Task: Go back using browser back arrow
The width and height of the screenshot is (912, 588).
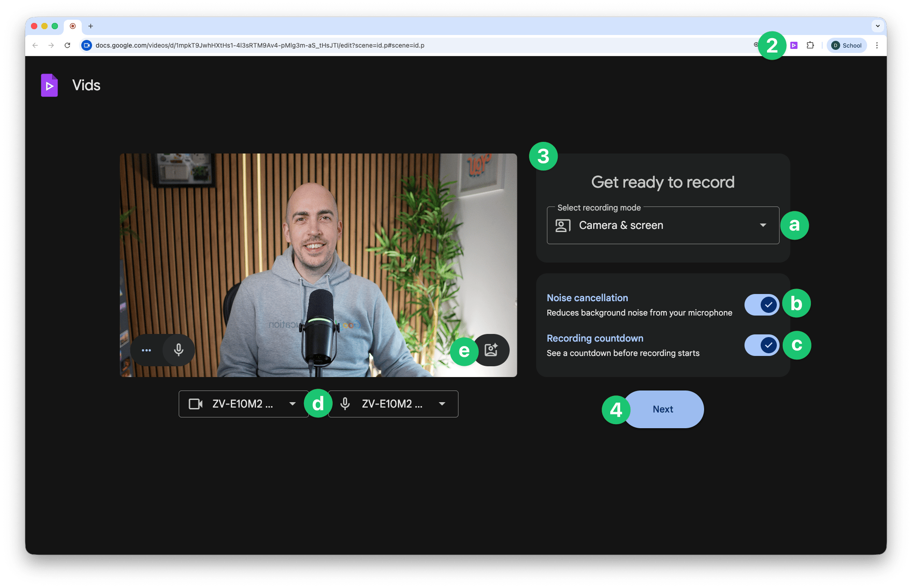Action: (35, 45)
